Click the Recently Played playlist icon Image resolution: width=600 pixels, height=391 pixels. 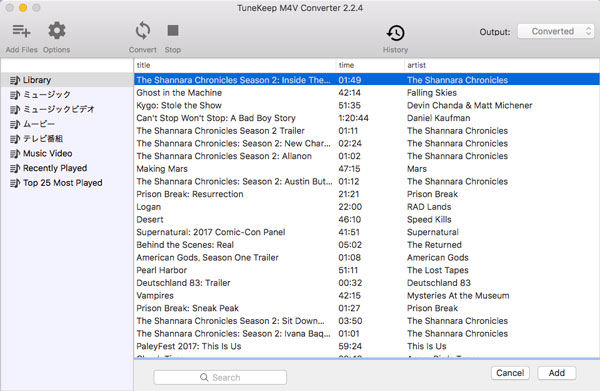[x=15, y=168]
